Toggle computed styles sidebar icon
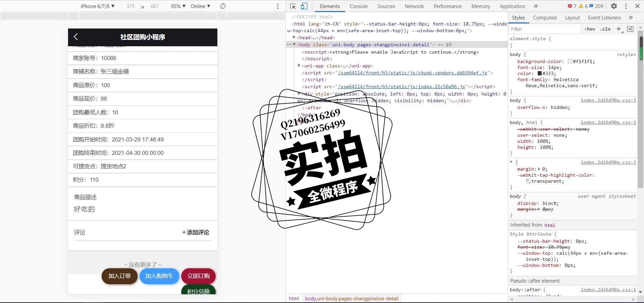Image resolution: width=644 pixels, height=303 pixels. click(630, 29)
